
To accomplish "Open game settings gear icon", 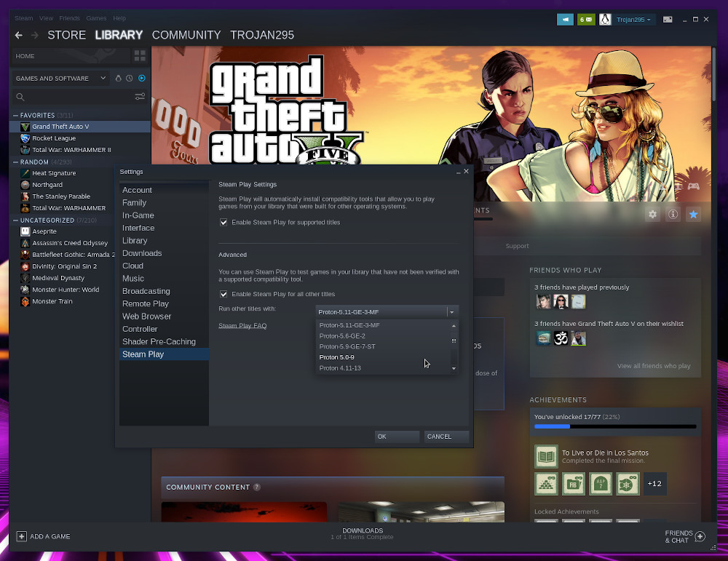I will click(652, 215).
